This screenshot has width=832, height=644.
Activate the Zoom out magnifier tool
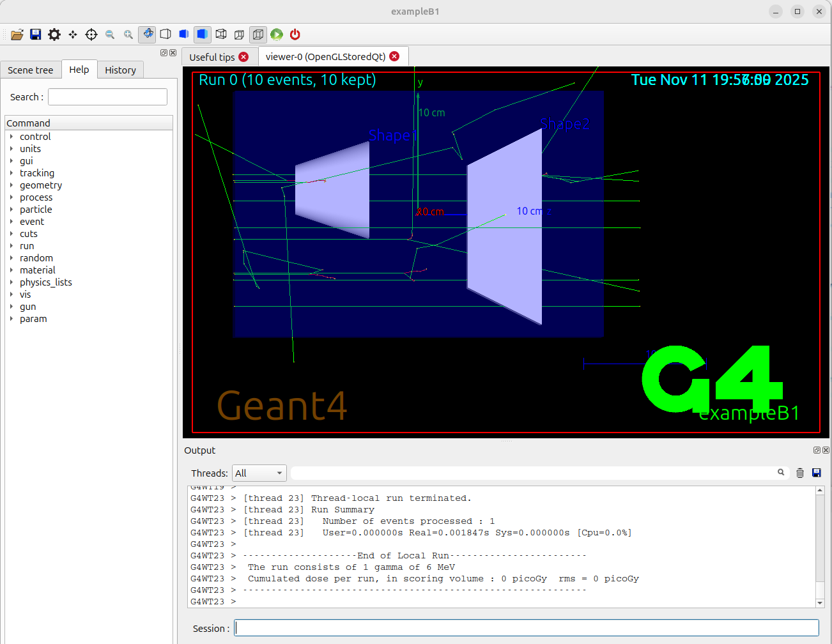pos(110,34)
